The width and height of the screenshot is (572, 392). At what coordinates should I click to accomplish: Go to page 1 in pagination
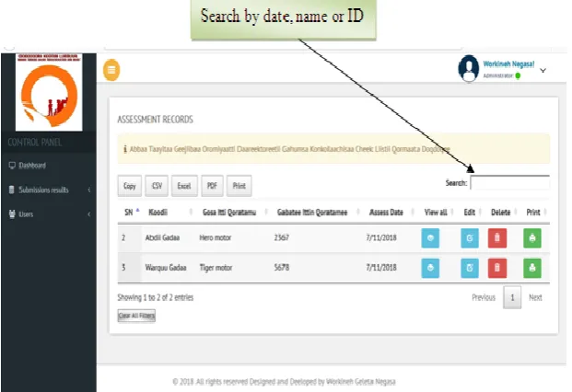(512, 297)
